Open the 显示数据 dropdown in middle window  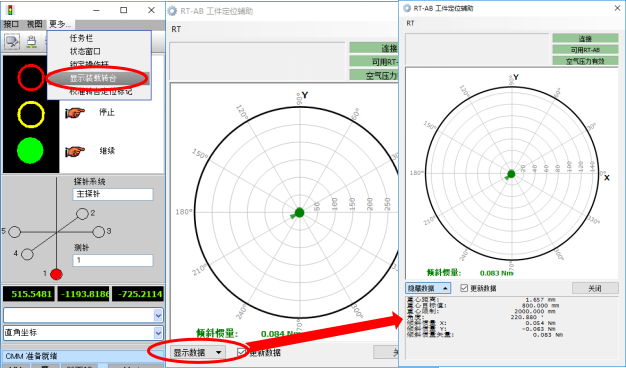[198, 352]
